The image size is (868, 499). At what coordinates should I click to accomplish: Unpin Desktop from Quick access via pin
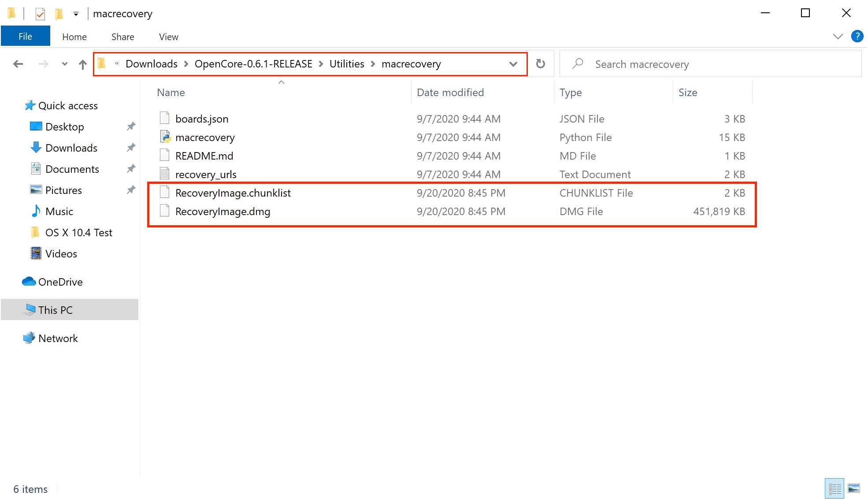coord(131,127)
